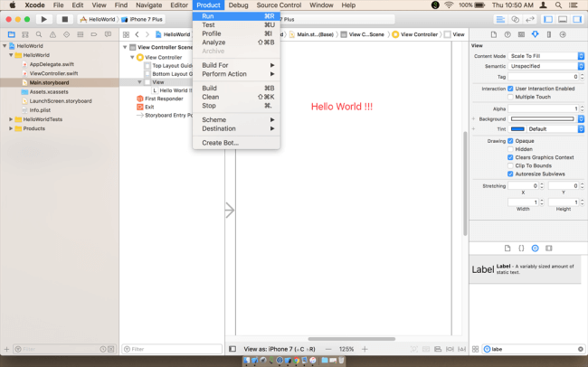Expand the Products folder
The image size is (588, 367).
pos(11,128)
